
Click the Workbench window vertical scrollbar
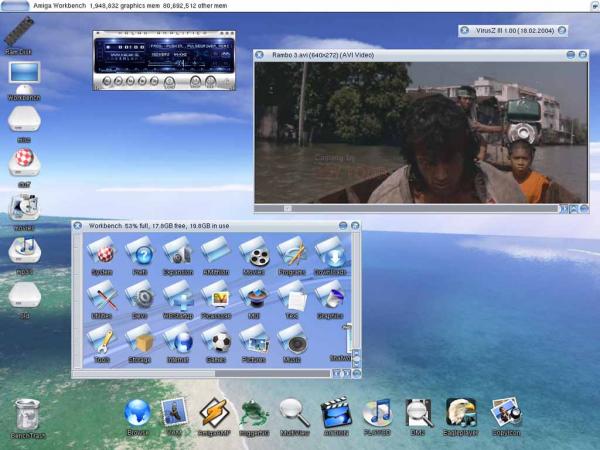click(355, 290)
